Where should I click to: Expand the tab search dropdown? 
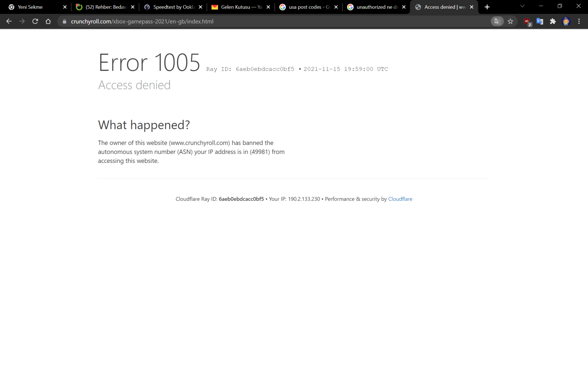[522, 6]
